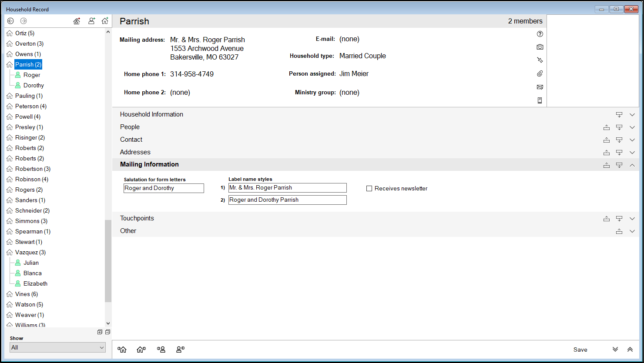Select Dorothy under the Parrish household
The height and width of the screenshot is (363, 644).
(34, 85)
